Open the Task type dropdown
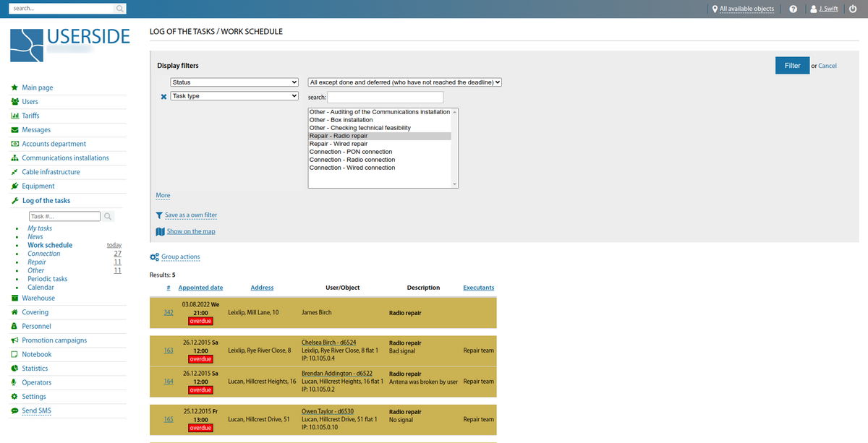The height and width of the screenshot is (443, 868). click(x=234, y=95)
